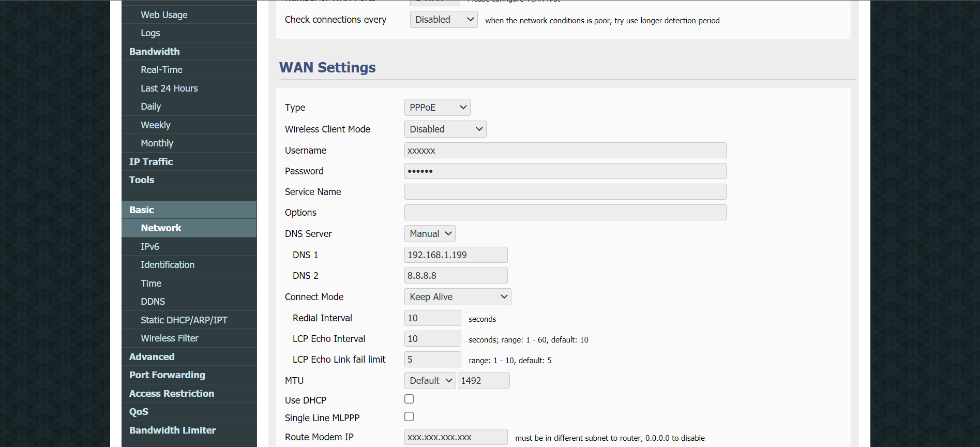This screenshot has height=447, width=980.
Task: Go to the Logs menu item
Action: [x=150, y=33]
